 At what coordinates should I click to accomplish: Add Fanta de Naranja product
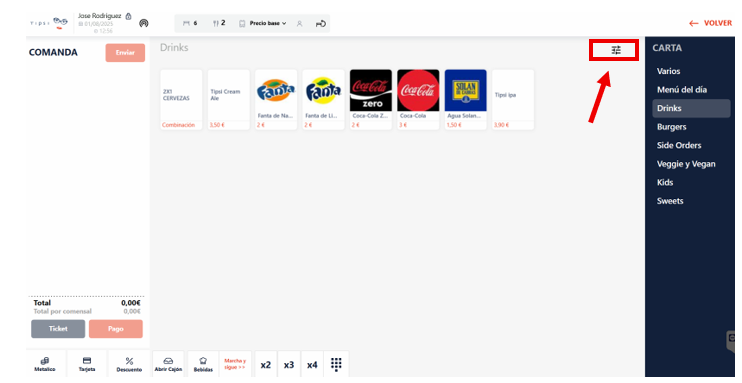coord(276,99)
